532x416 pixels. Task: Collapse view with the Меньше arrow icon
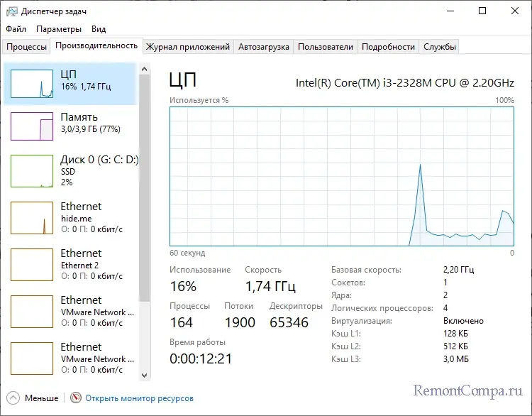coord(13,398)
